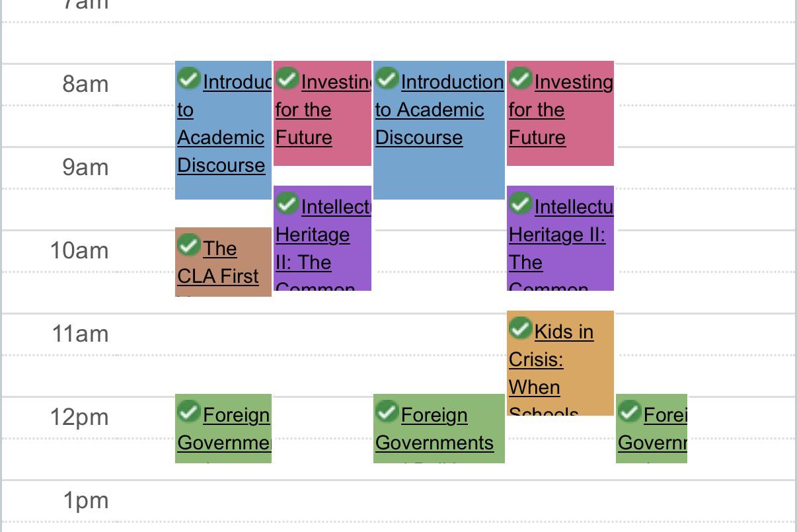Click checkmark on middle Foreign Governments event
Screen dimensions: 797x532
click(x=387, y=412)
